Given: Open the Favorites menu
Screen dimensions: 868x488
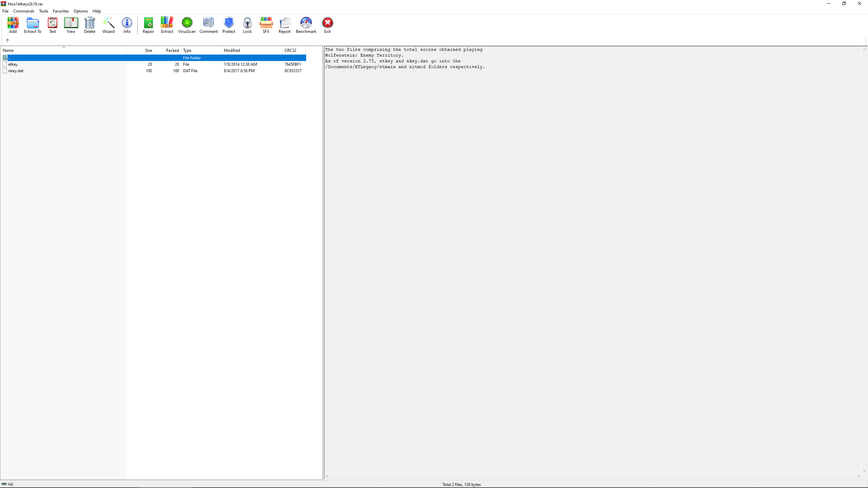Looking at the screenshot, I should pos(61,11).
